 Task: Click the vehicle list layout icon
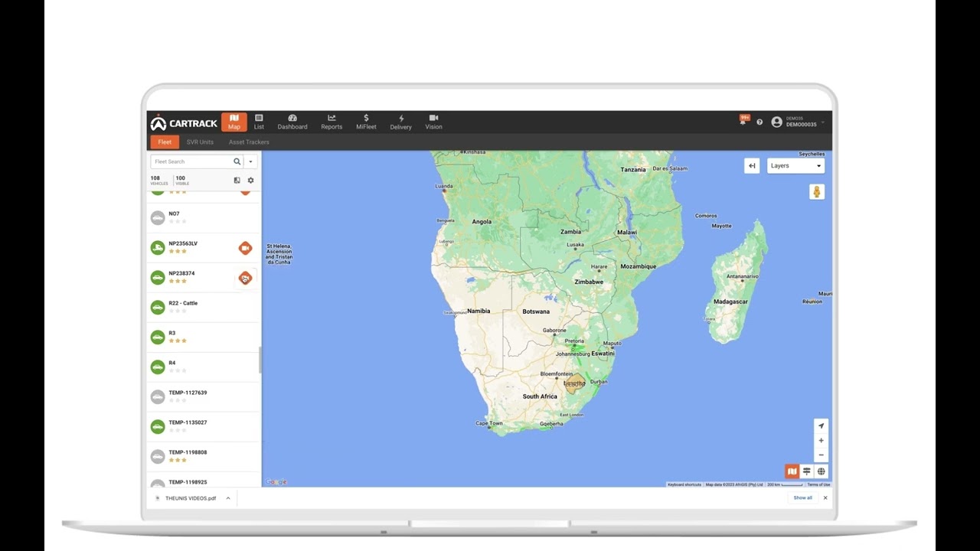237,181
